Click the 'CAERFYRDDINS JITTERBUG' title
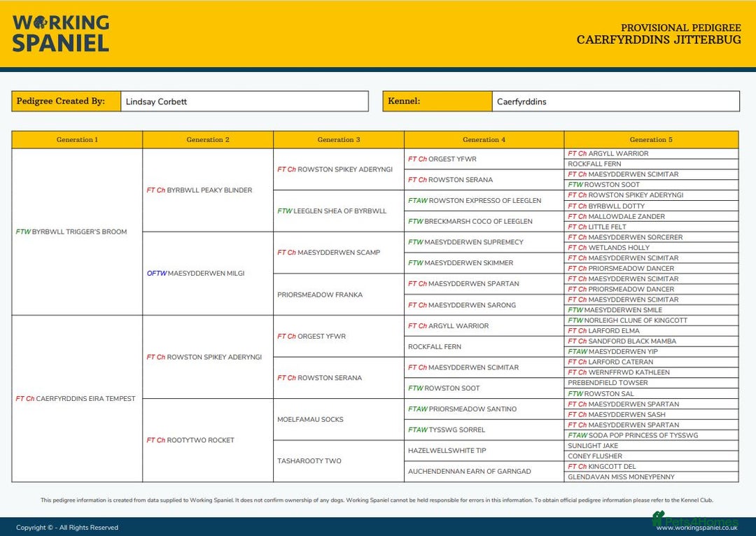Screen dimensions: 756x536 tap(659, 39)
